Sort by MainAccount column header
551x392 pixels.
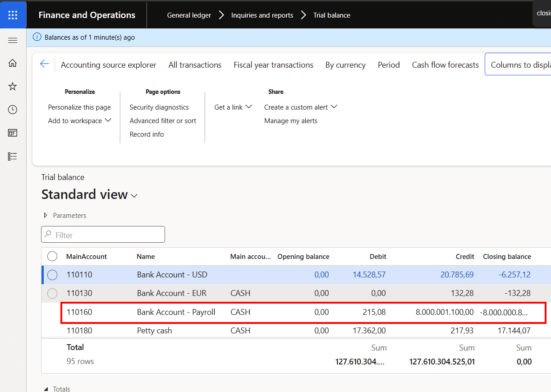pos(87,256)
